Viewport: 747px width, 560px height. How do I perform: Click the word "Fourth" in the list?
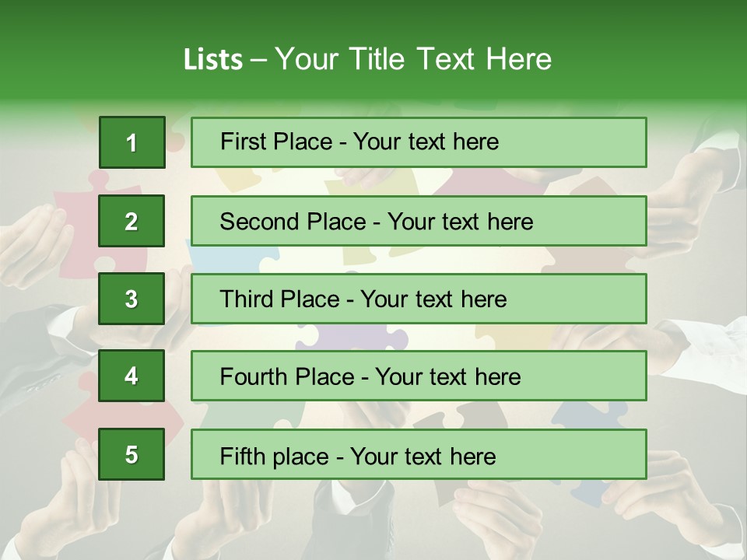(254, 377)
